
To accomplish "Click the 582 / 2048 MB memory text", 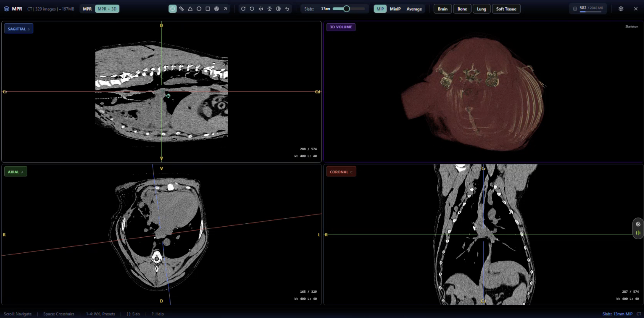I will coord(591,8).
